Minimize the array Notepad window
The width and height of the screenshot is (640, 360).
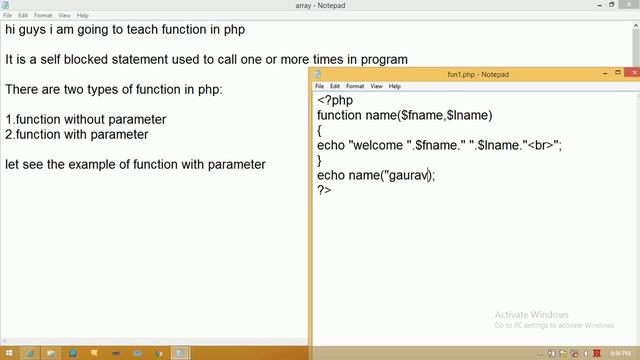coord(599,5)
